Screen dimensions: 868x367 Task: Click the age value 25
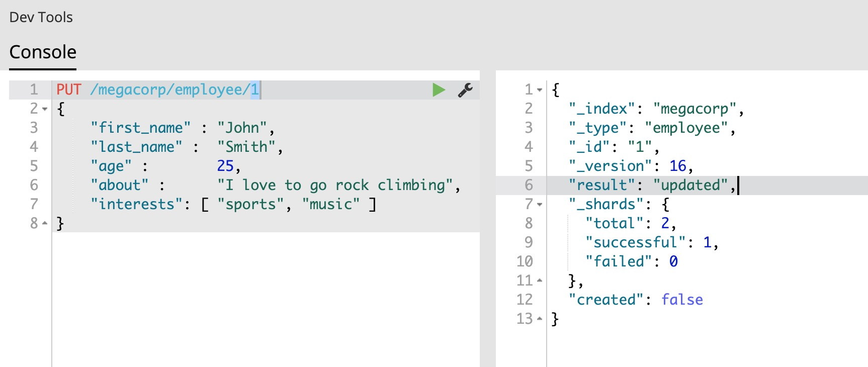225,166
